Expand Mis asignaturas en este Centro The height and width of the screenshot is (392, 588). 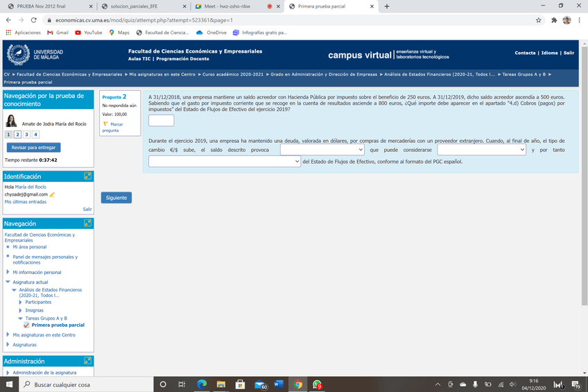coord(8,334)
